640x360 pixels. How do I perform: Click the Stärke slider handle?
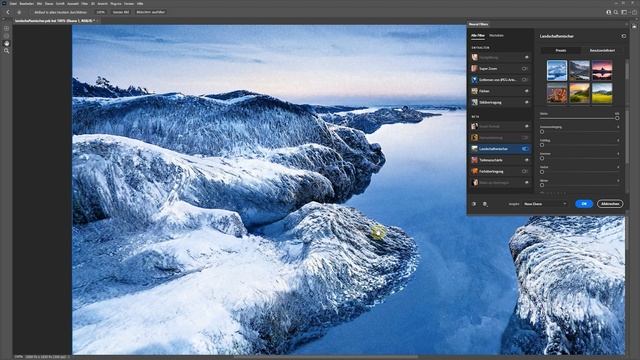[617, 118]
